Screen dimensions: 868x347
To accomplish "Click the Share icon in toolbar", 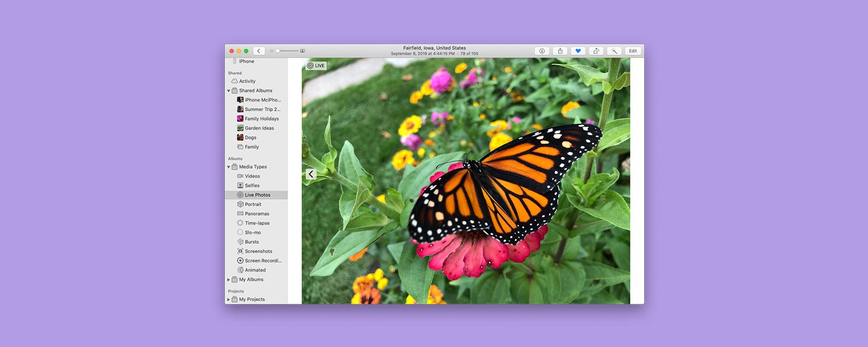I will 560,51.
